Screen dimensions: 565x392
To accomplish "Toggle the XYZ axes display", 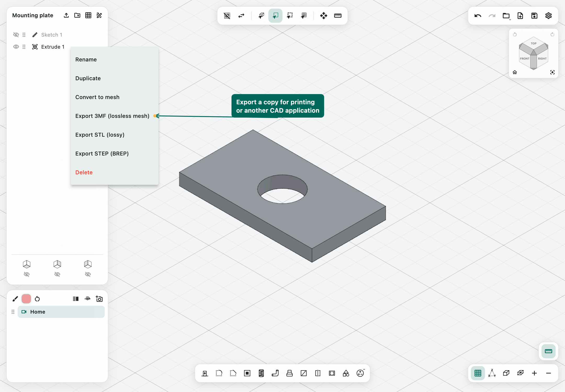I will (x=492, y=373).
